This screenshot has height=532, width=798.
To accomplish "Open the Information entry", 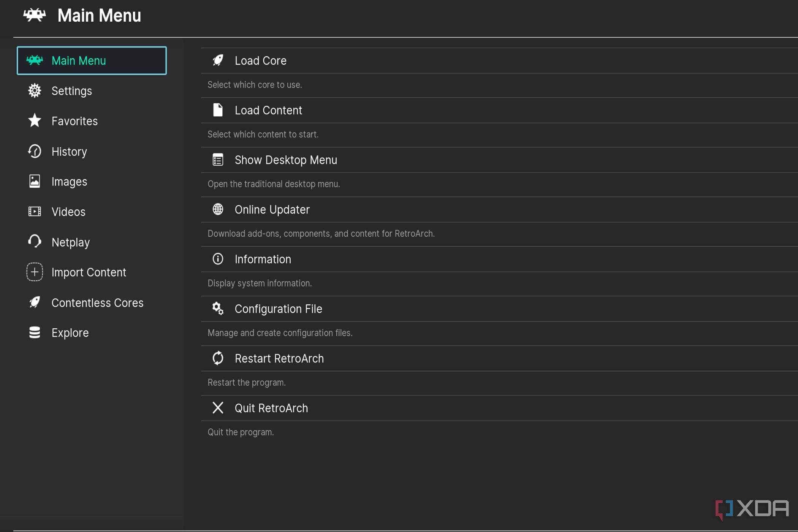I will click(x=499, y=259).
